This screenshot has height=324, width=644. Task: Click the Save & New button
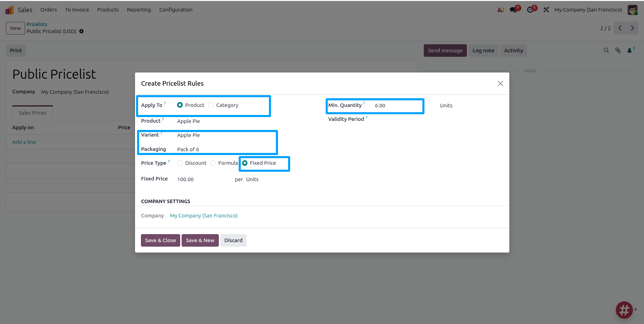[x=200, y=240]
